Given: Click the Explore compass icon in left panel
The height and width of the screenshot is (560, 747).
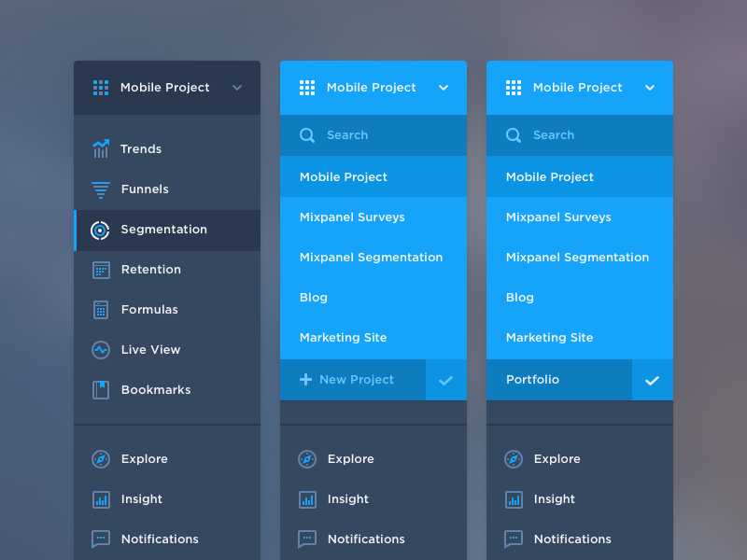Looking at the screenshot, I should pos(101,459).
